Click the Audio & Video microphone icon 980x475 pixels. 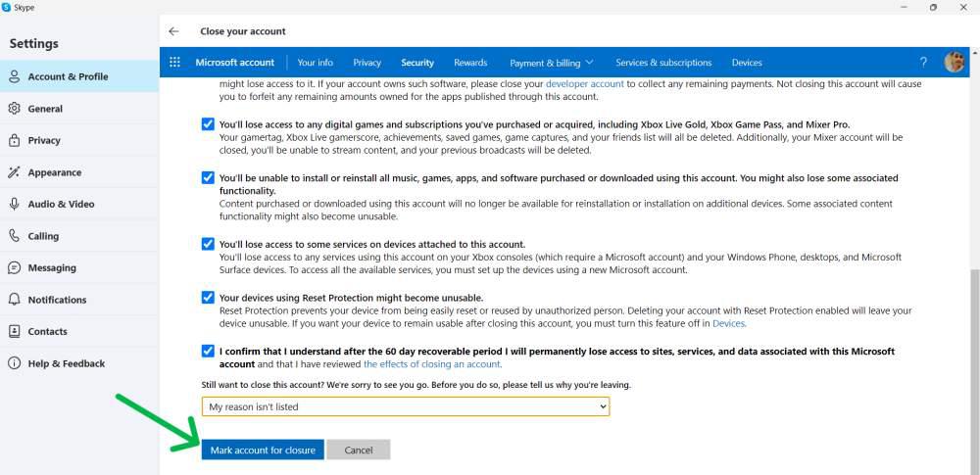point(14,204)
